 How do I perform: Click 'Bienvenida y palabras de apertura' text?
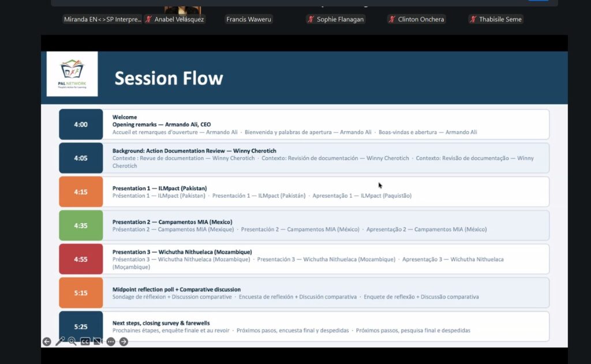(x=289, y=132)
